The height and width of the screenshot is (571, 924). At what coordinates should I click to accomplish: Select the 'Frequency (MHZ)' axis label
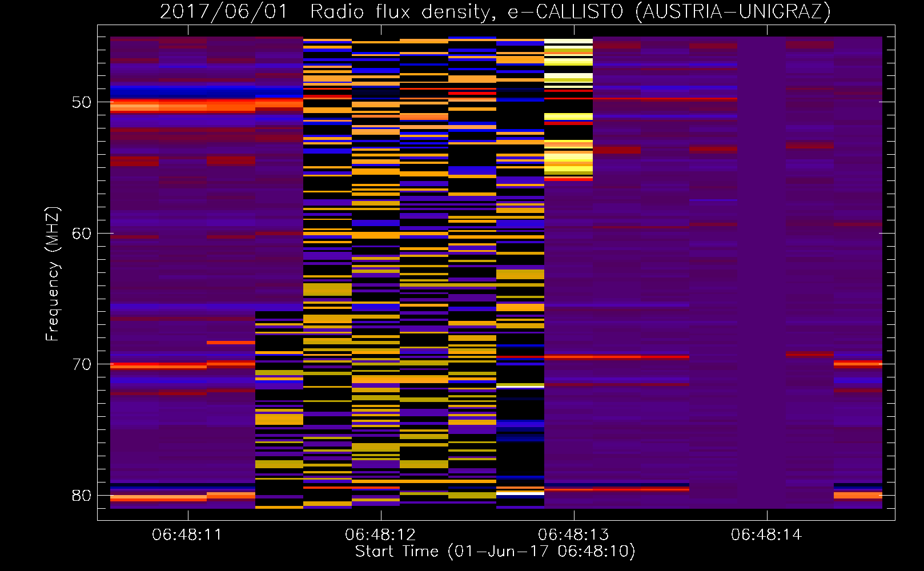pos(53,274)
